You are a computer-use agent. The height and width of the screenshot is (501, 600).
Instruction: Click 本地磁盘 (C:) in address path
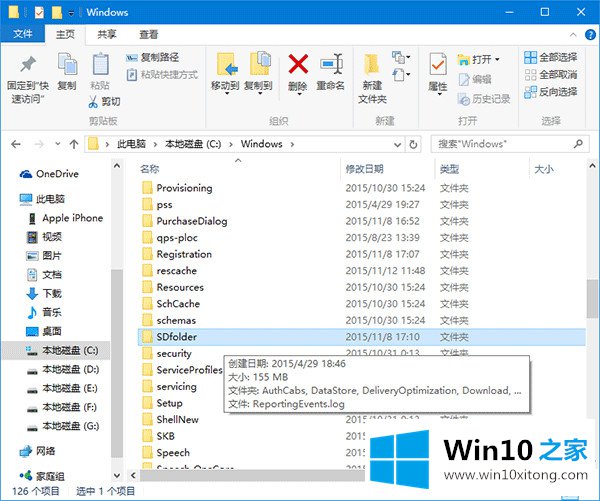pos(193,144)
